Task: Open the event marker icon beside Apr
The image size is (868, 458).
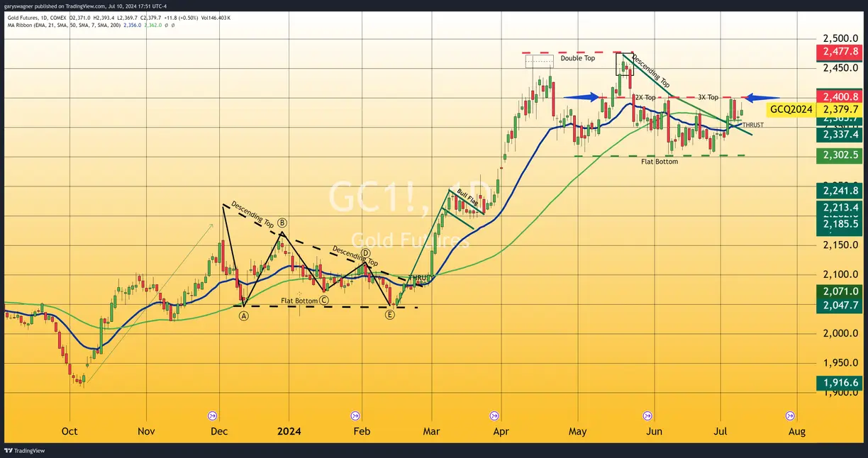Action: pos(494,415)
